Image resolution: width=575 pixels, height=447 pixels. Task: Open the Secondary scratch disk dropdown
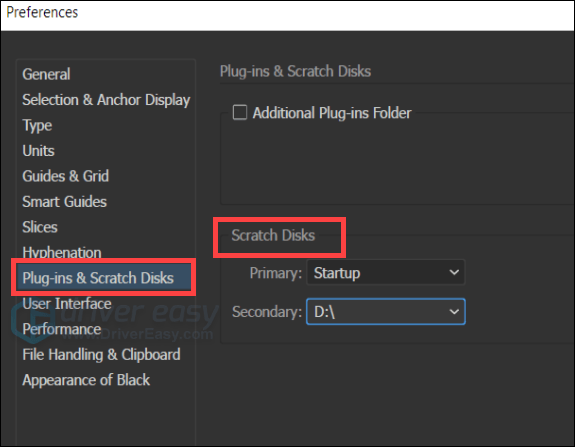(386, 312)
